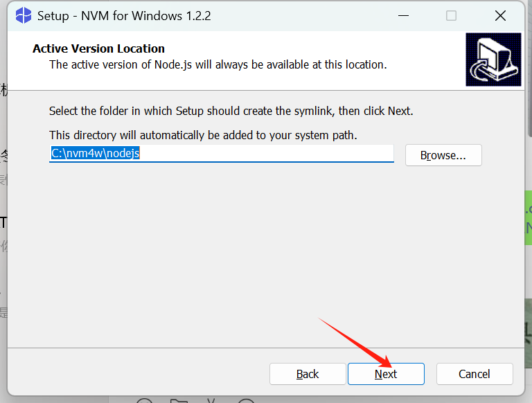The image size is (532, 403).
Task: Click the 'Select the folder in which Setup' instruction
Action: coord(231,111)
